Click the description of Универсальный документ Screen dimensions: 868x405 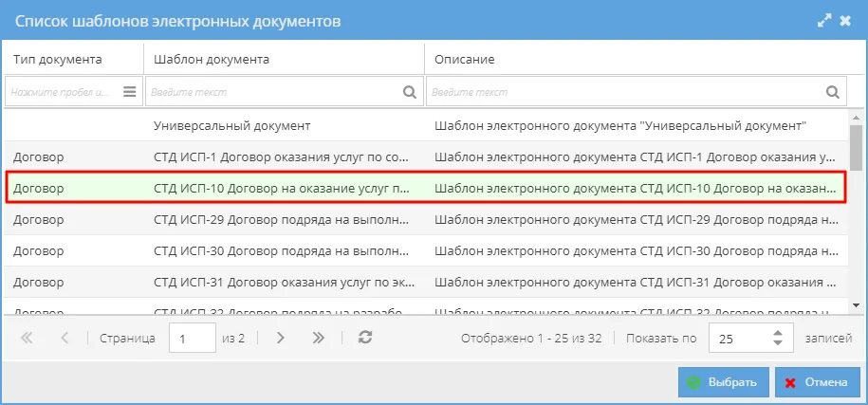(620, 125)
